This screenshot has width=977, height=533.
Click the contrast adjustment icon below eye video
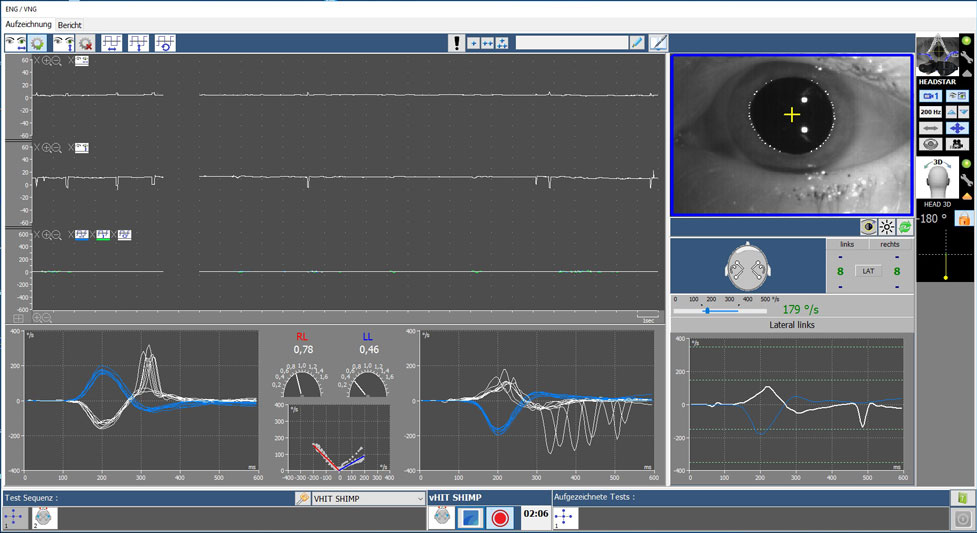click(868, 228)
